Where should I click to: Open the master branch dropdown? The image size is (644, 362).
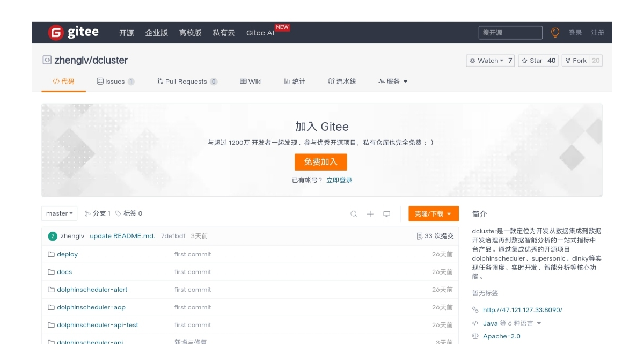[x=60, y=213]
